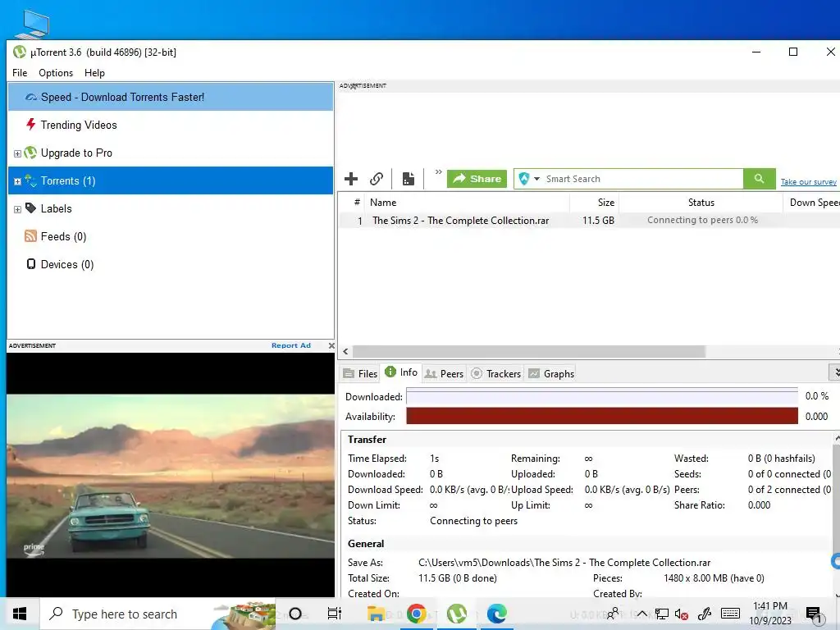Screen dimensions: 840x630
Task: Click the Devices phone icon
Action: click(x=31, y=264)
